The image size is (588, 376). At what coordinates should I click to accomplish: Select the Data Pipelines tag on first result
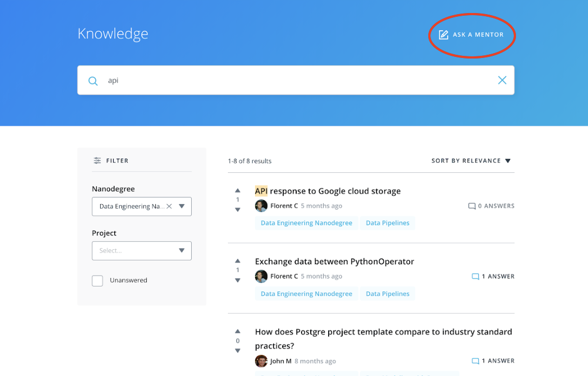(x=388, y=223)
